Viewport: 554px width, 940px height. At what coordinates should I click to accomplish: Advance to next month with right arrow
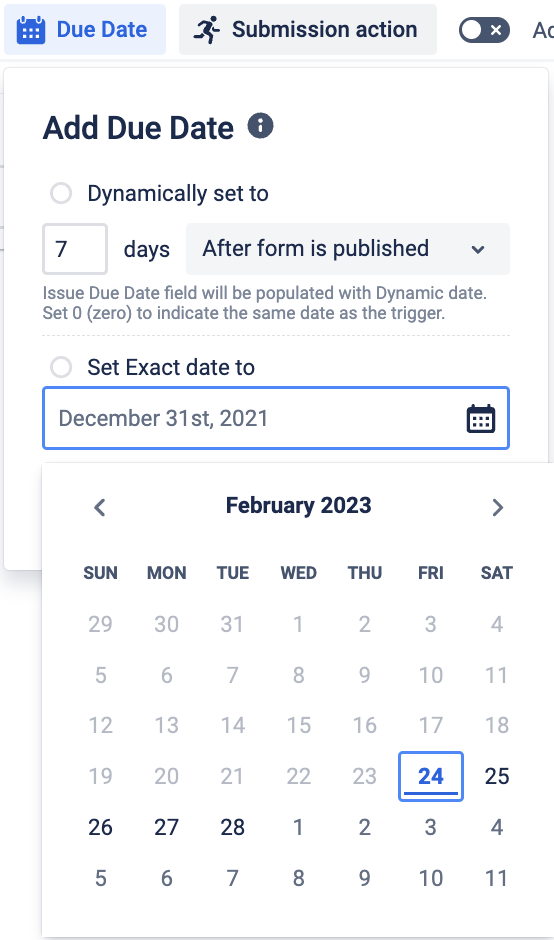click(497, 507)
